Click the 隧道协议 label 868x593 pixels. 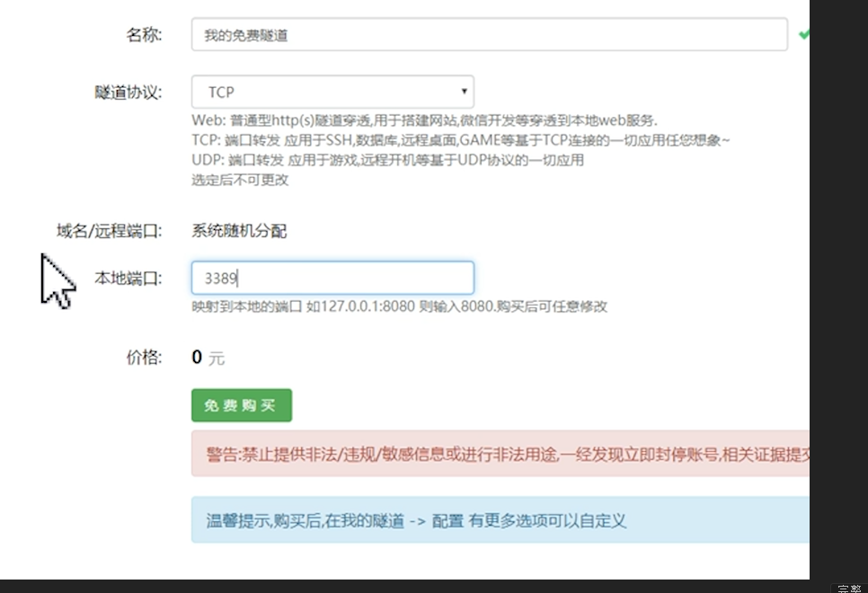pos(128,92)
